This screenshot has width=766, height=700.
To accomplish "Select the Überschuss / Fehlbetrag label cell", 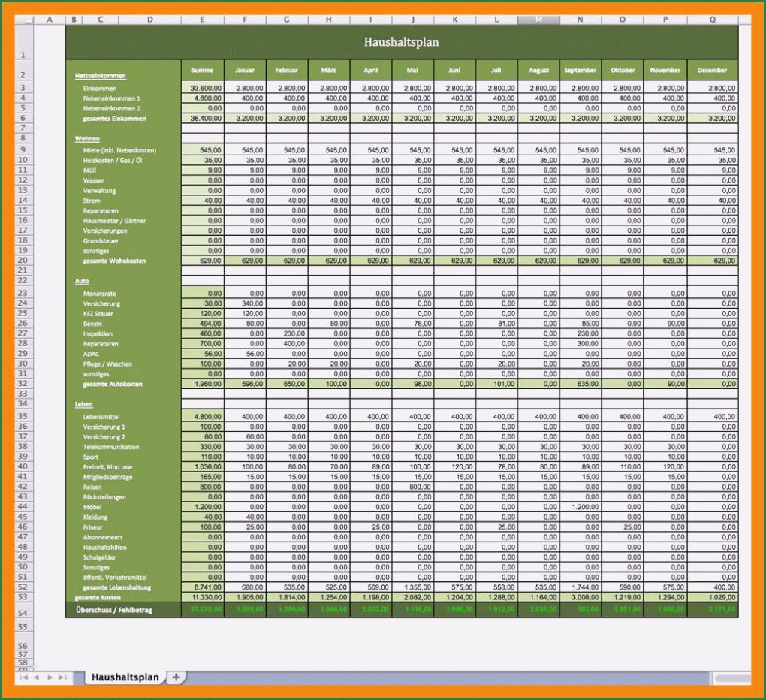I will tap(113, 610).
